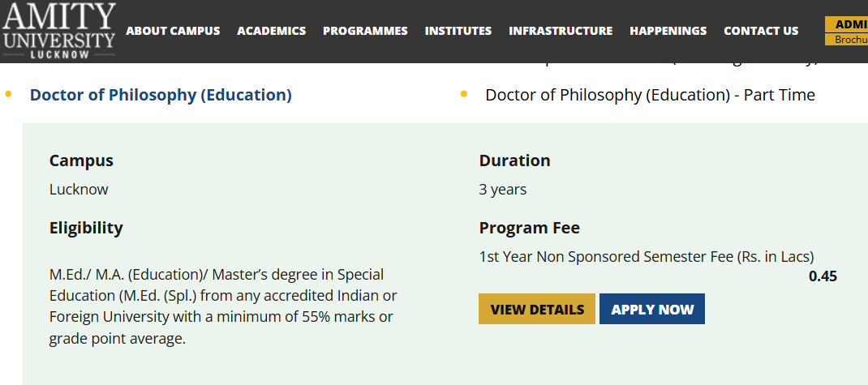Image resolution: width=868 pixels, height=385 pixels.
Task: Click the yellow Admission button in the header
Action: point(846,24)
